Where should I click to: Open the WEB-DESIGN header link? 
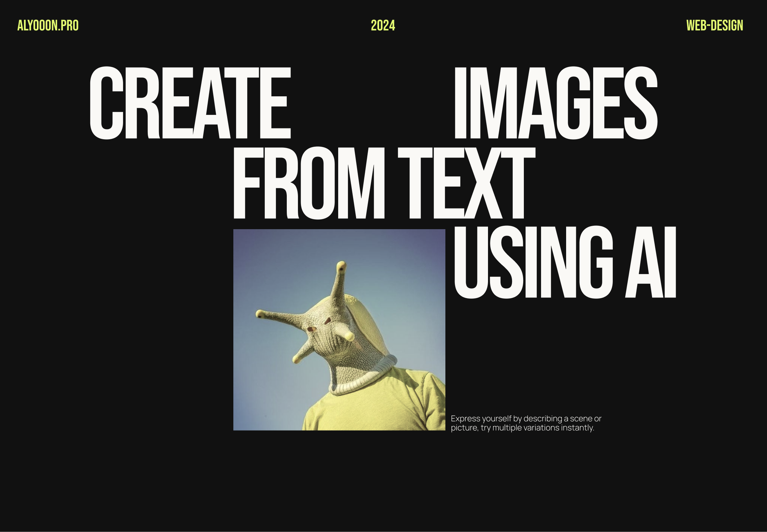pyautogui.click(x=714, y=26)
